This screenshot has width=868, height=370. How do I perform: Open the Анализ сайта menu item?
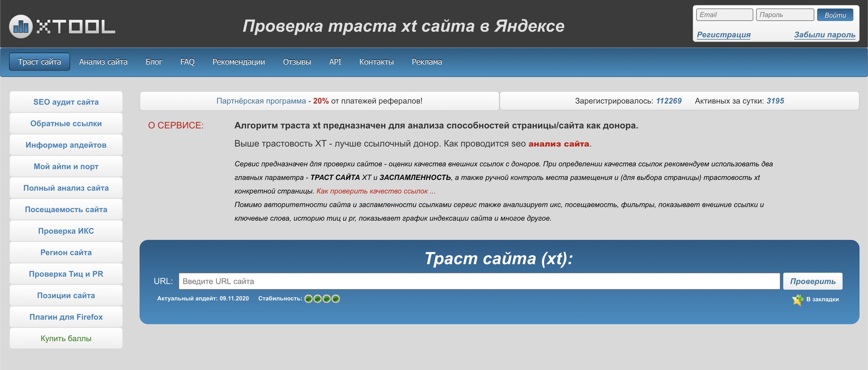103,62
